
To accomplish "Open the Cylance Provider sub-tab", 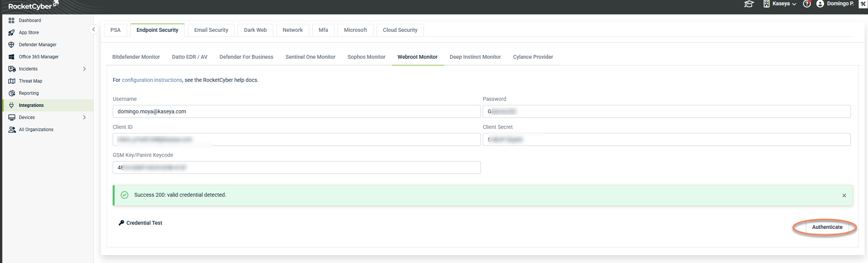I will (x=533, y=57).
